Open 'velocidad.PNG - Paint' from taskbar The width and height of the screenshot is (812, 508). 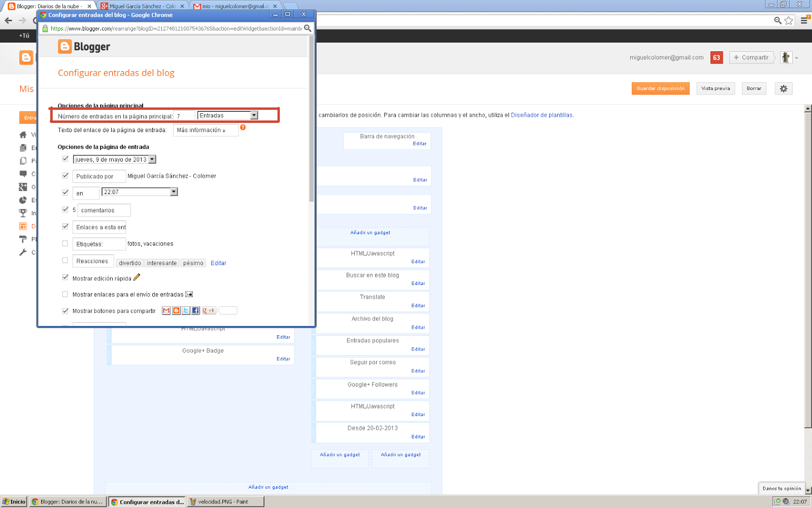point(225,501)
